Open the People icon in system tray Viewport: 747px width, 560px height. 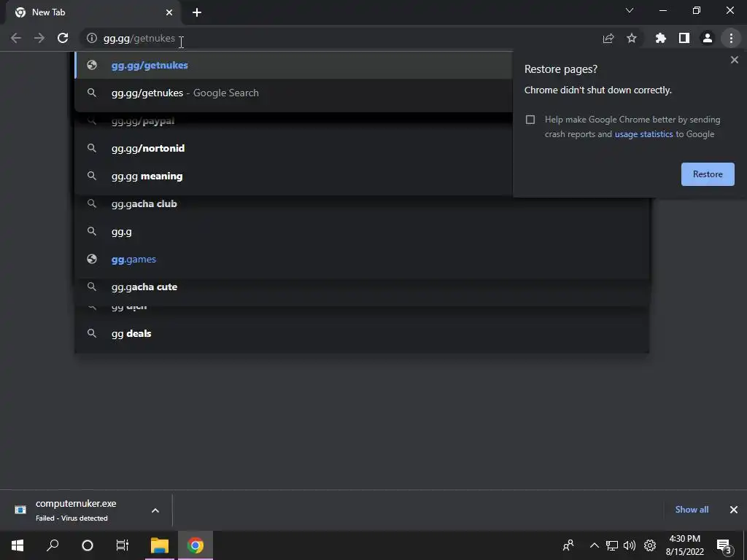point(568,545)
